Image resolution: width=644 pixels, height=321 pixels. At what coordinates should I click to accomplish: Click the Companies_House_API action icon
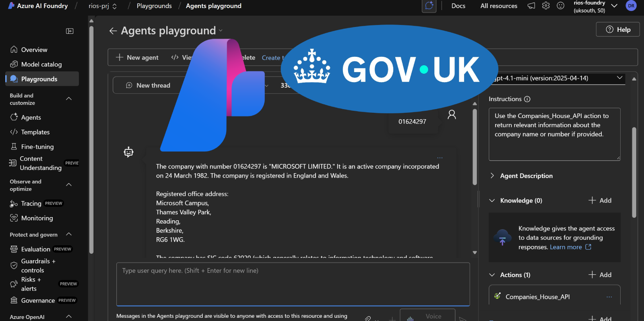(x=497, y=296)
